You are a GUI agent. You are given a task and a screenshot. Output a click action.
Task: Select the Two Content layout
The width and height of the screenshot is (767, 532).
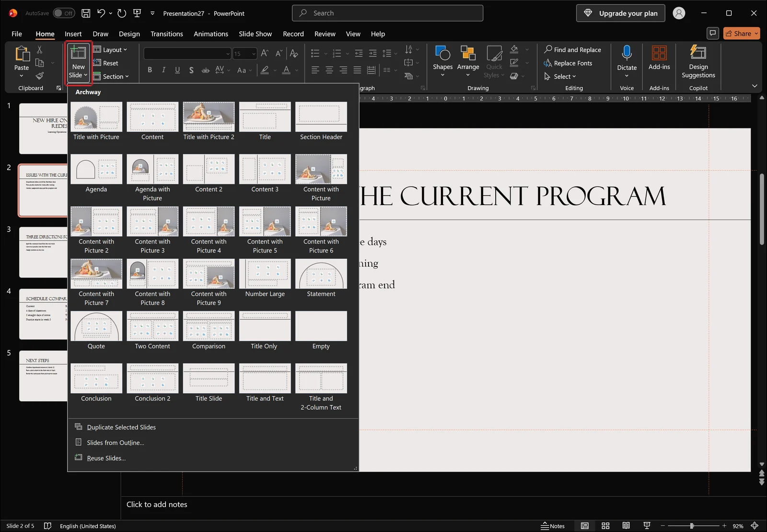[x=152, y=331]
